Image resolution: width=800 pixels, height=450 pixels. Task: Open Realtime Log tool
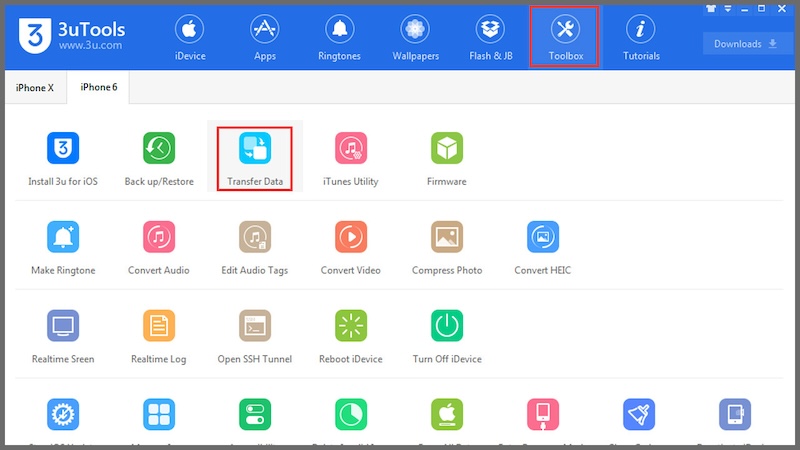point(159,337)
